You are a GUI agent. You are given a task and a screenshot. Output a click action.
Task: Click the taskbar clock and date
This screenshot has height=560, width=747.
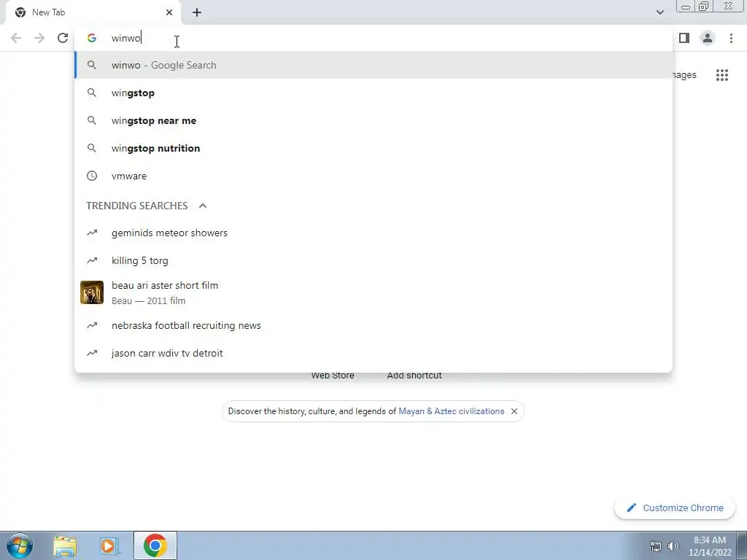click(x=710, y=546)
